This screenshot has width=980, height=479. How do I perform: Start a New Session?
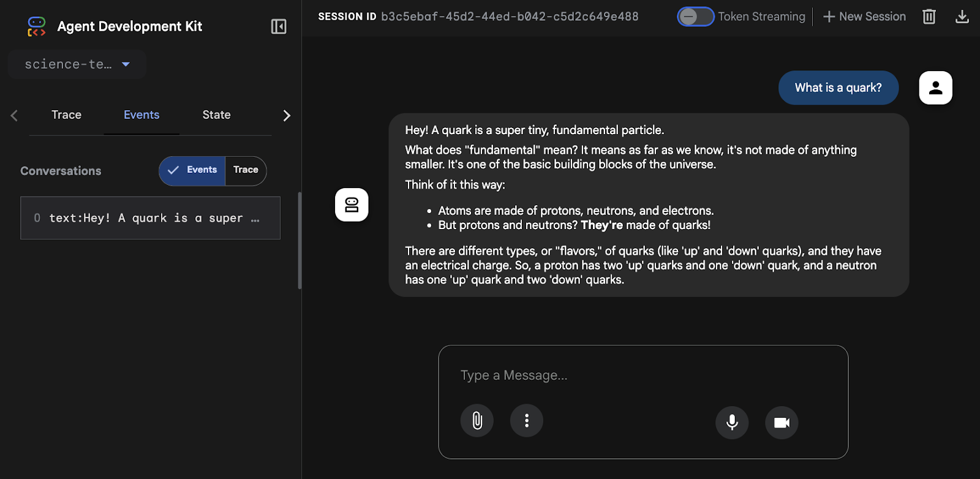point(864,17)
